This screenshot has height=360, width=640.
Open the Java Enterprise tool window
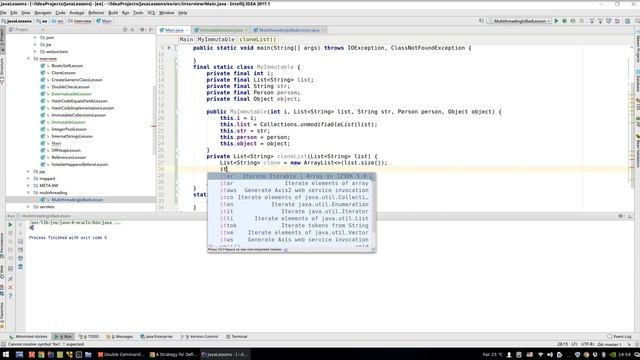click(x=156, y=337)
